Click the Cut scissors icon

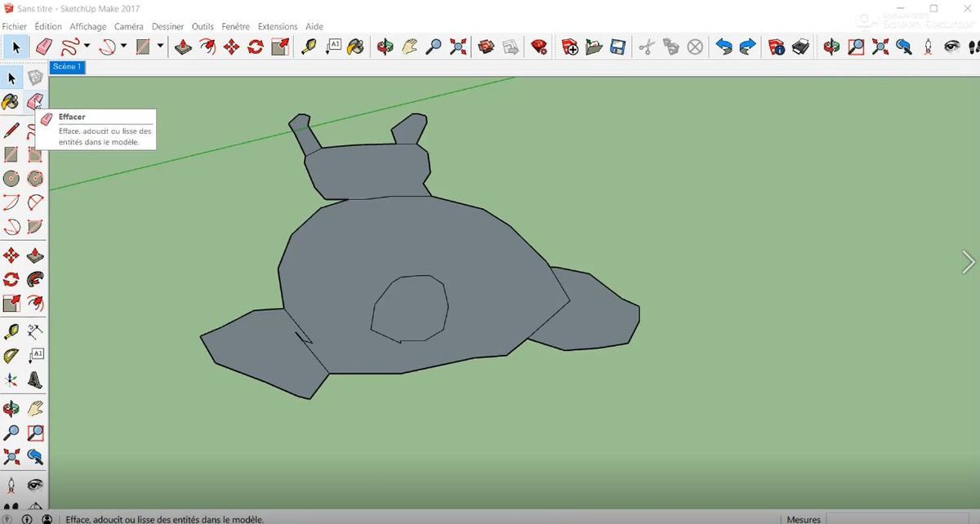(647, 47)
